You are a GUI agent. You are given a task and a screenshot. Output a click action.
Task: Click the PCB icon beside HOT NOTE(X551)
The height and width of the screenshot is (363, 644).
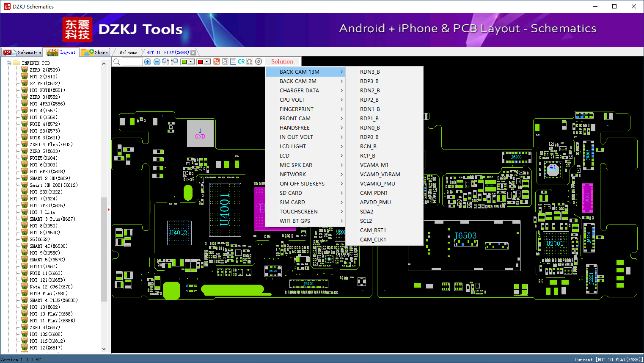click(25, 90)
